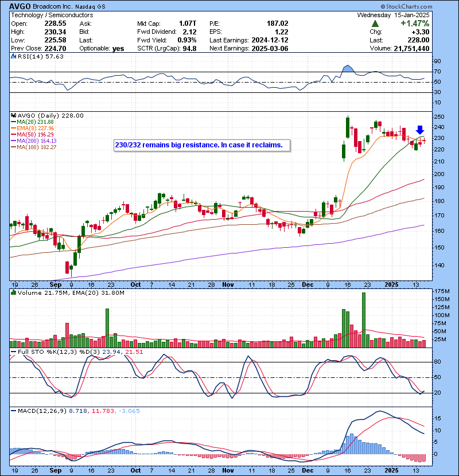This screenshot has width=459, height=476.
Task: Click the Oct label on price chart axis
Action: pyautogui.click(x=135, y=285)
